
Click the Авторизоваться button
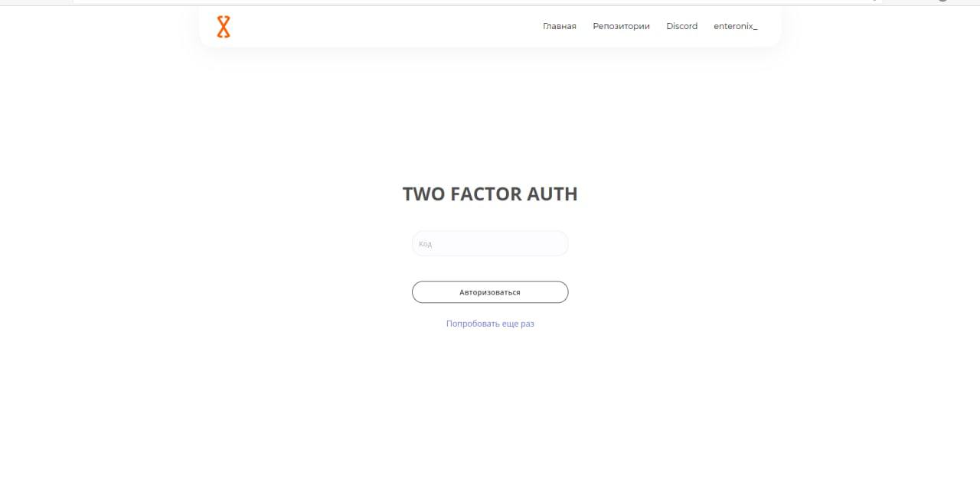(490, 292)
